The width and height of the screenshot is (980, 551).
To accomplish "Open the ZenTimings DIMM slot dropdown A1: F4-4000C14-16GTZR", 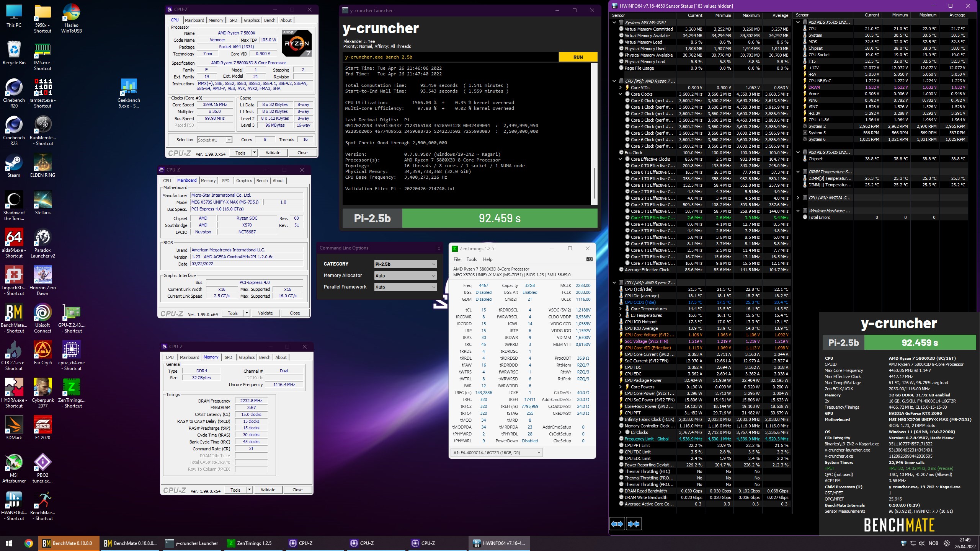I will pos(497,453).
